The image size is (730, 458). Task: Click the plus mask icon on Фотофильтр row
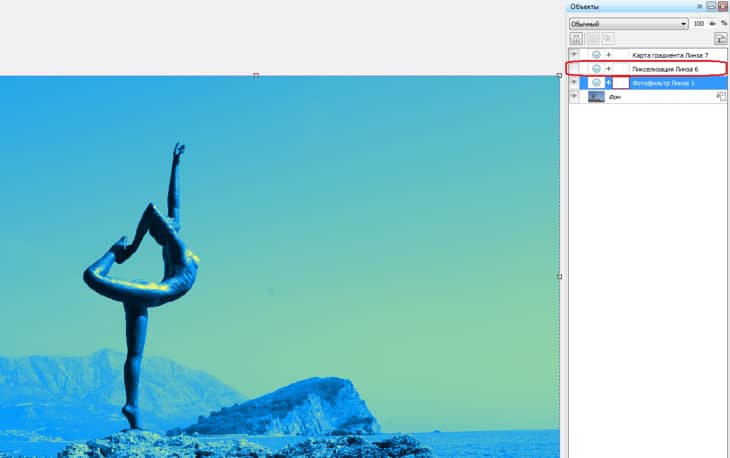[609, 82]
